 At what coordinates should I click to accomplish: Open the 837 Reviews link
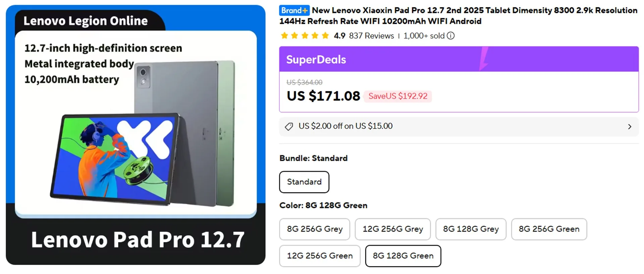[x=371, y=36]
